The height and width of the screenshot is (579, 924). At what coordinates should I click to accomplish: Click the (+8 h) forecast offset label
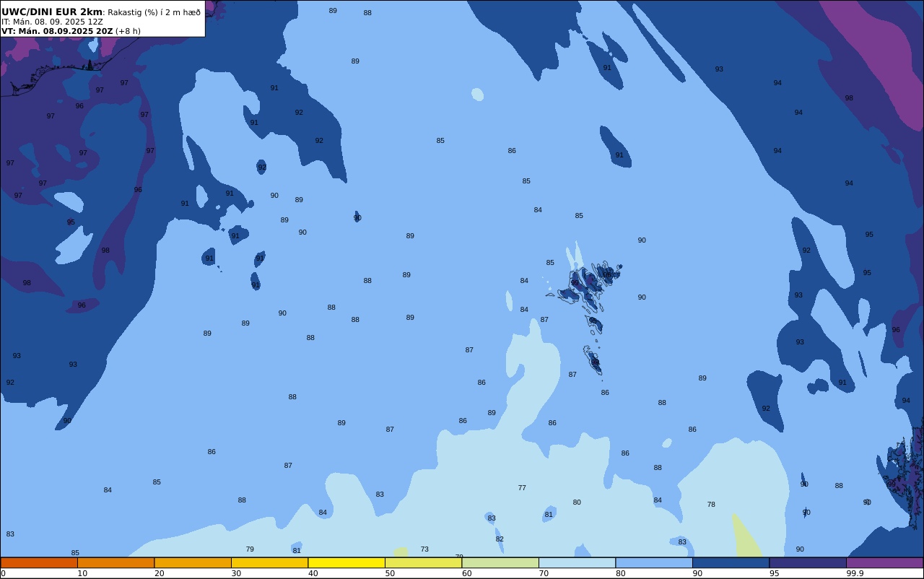click(x=128, y=31)
